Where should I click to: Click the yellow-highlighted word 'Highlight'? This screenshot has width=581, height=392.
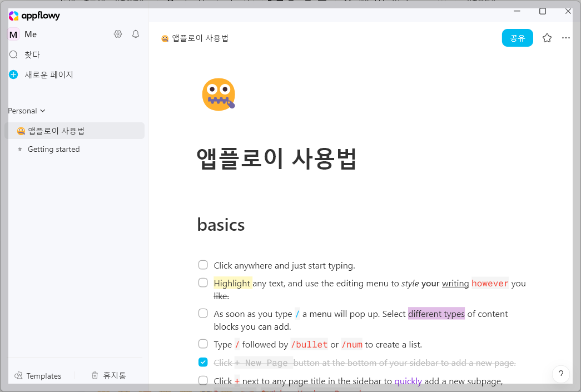click(x=232, y=283)
